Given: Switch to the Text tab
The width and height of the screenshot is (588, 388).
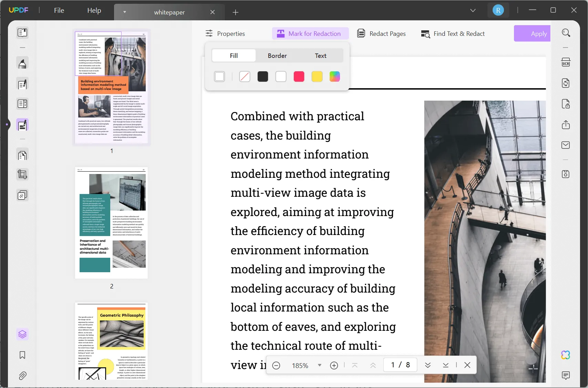Looking at the screenshot, I should [x=320, y=56].
